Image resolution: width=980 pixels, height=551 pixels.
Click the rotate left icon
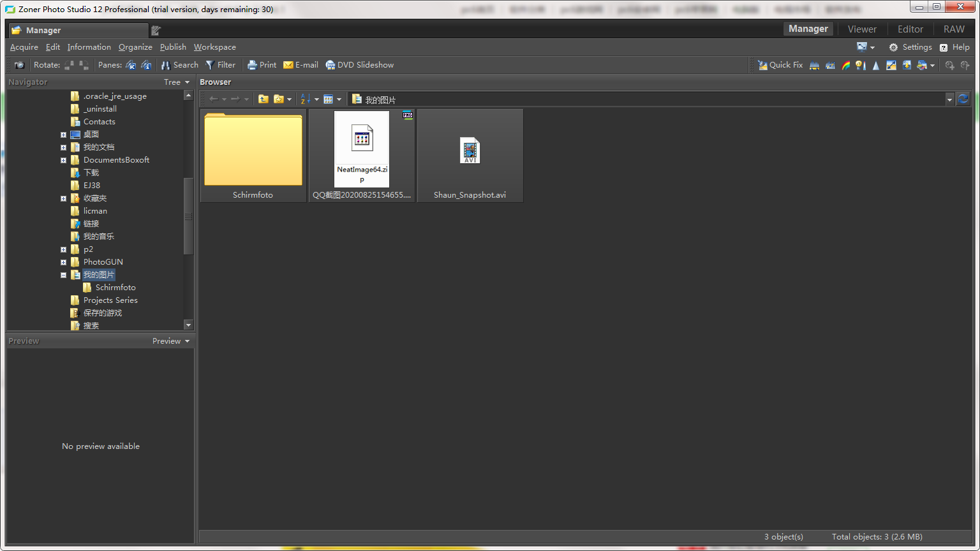point(69,65)
